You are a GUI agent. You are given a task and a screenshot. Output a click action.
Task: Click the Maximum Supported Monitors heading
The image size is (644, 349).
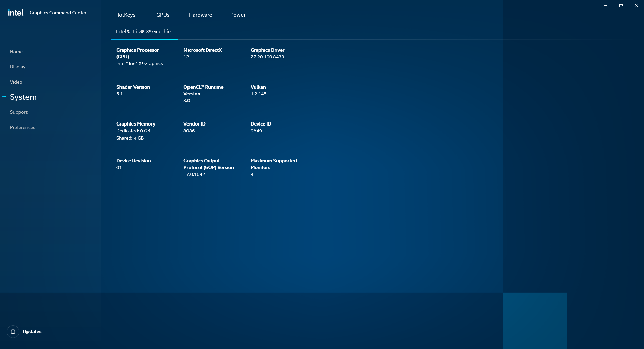(x=274, y=164)
